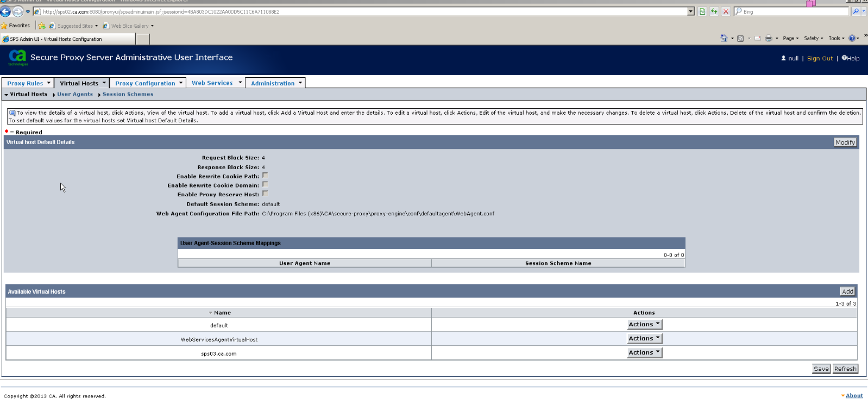Click the blue search magnifier button

pyautogui.click(x=856, y=11)
